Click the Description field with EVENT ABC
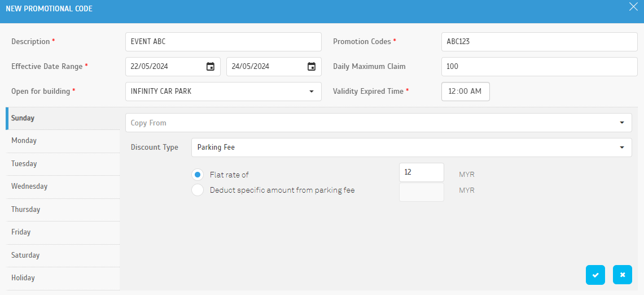This screenshot has height=295, width=644. pyautogui.click(x=224, y=42)
